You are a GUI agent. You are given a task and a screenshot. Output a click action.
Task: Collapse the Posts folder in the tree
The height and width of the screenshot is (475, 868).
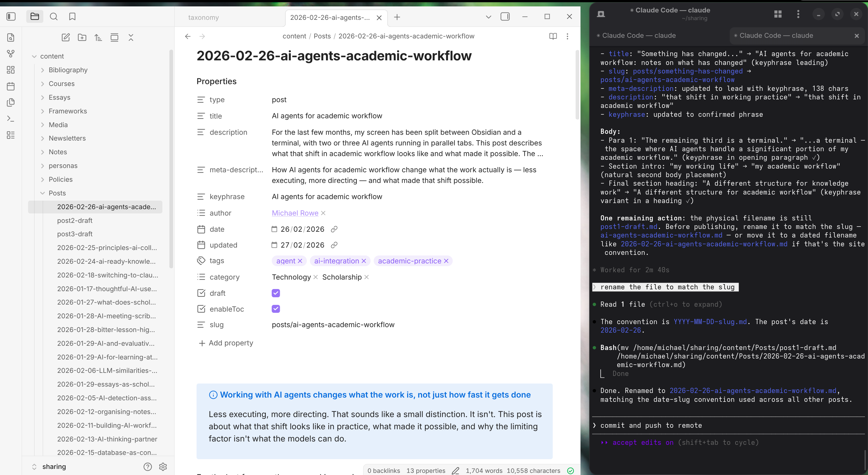pyautogui.click(x=43, y=193)
